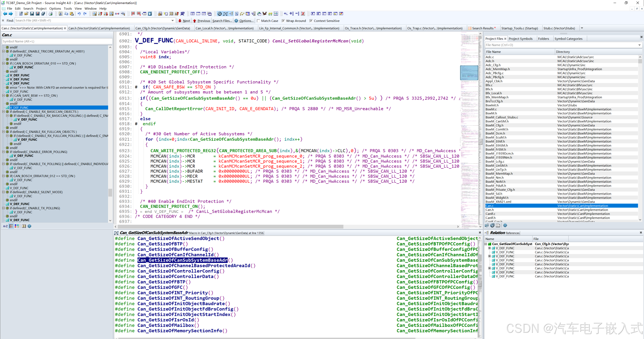Click the Search Files... button
644x339 pixels.
pos(222,21)
